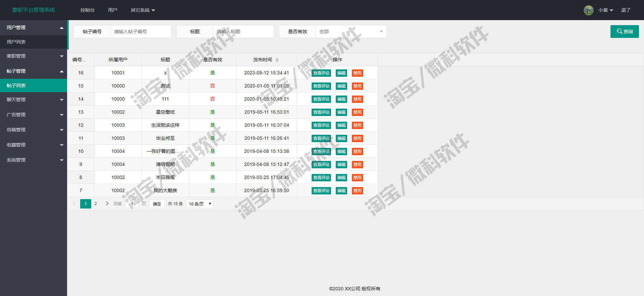Open the 是否有效 filter dropdown
The height and width of the screenshot is (296, 644).
(x=351, y=32)
